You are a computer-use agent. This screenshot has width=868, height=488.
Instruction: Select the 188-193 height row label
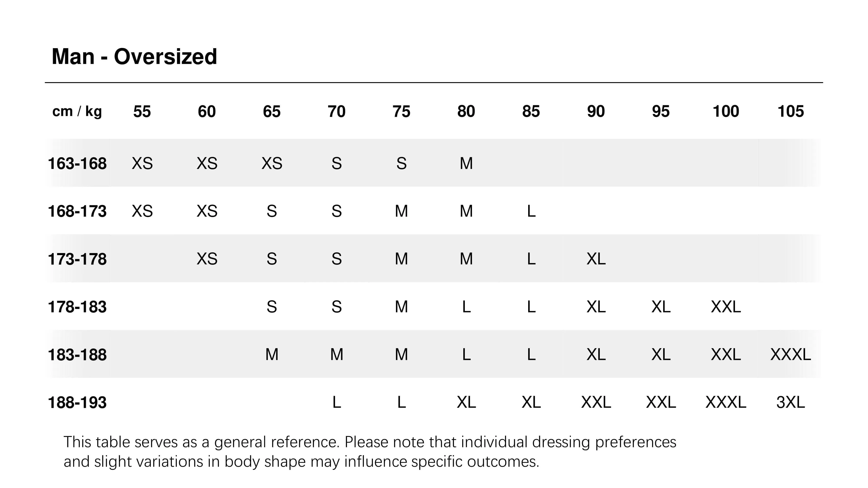pyautogui.click(x=77, y=403)
